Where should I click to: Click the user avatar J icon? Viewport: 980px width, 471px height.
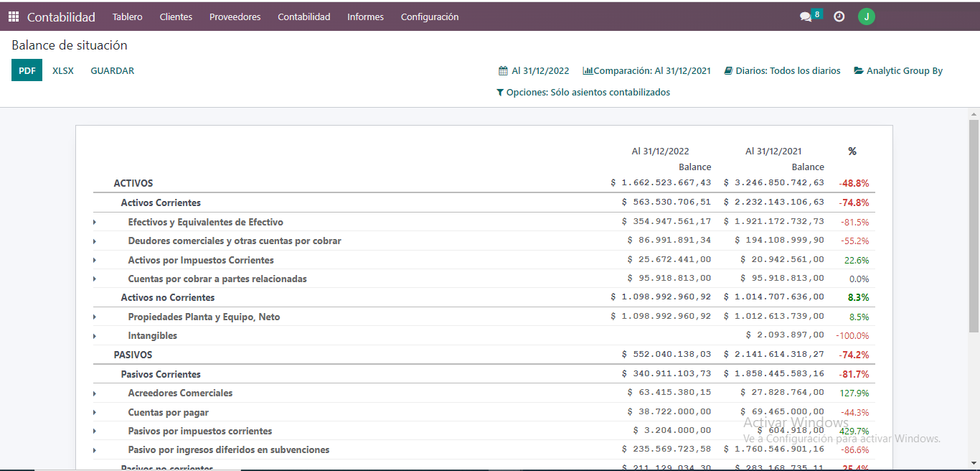pyautogui.click(x=866, y=17)
